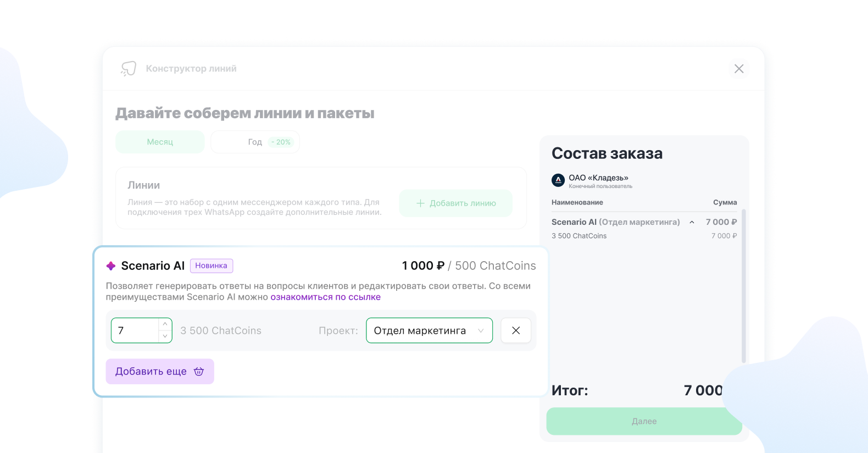Click the ОАО «Кладезь» company logo
This screenshot has width=868, height=453.
coord(558,180)
